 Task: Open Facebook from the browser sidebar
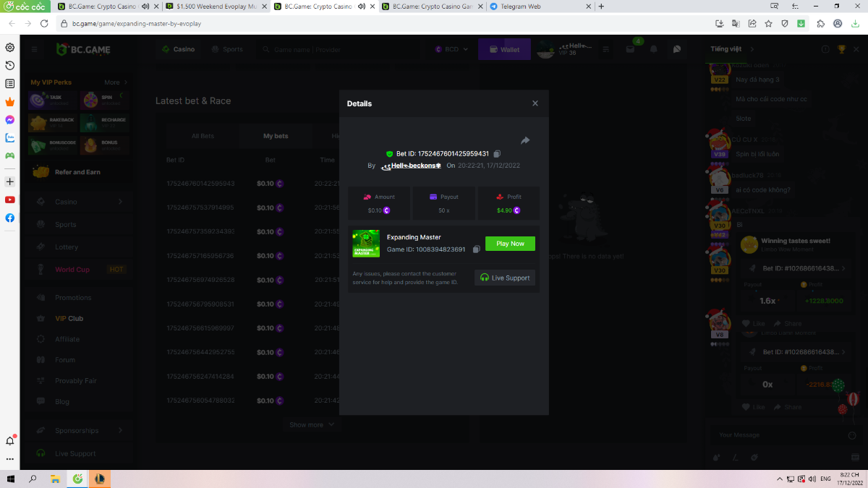(10, 218)
